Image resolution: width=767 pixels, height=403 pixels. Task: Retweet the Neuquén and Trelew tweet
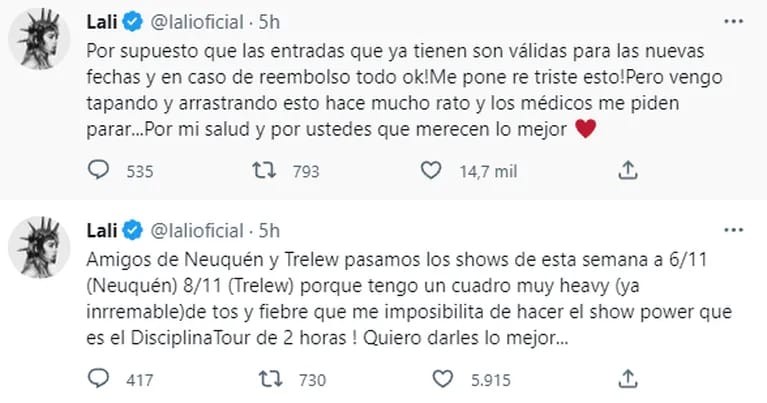click(260, 379)
